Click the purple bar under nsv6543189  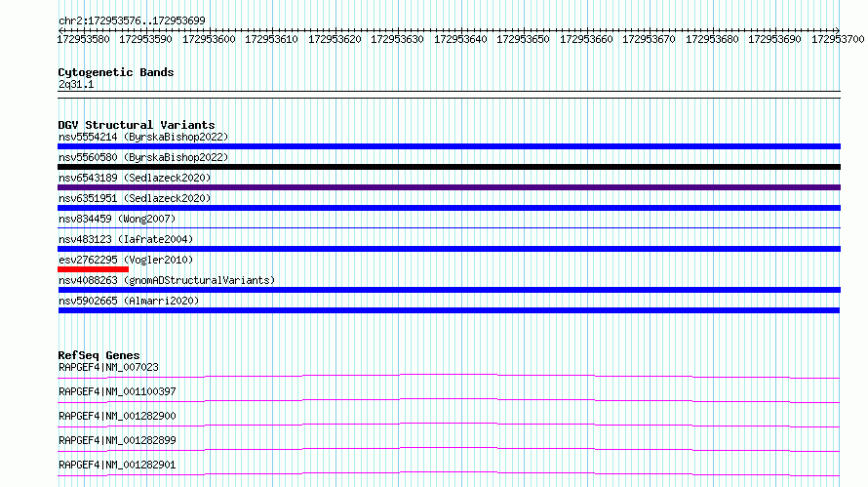click(449, 187)
